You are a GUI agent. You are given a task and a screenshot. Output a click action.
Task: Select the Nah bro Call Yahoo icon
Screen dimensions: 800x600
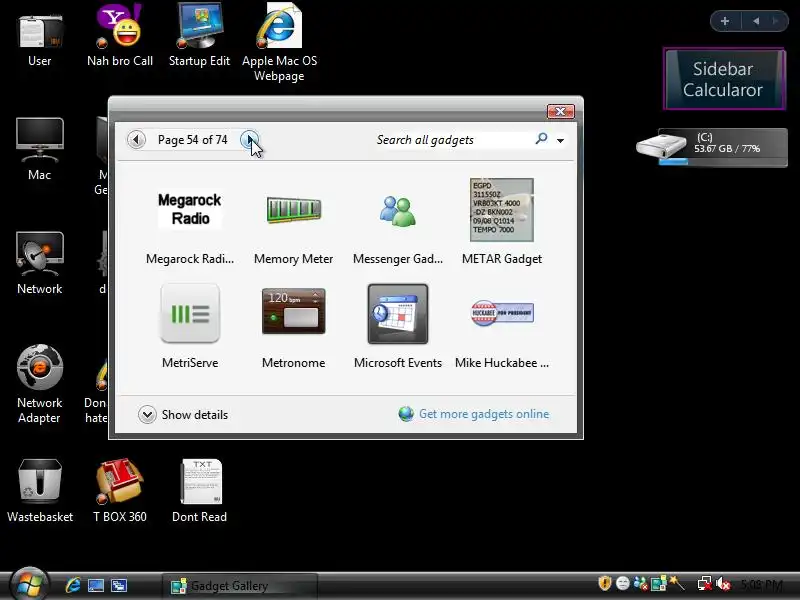click(120, 36)
